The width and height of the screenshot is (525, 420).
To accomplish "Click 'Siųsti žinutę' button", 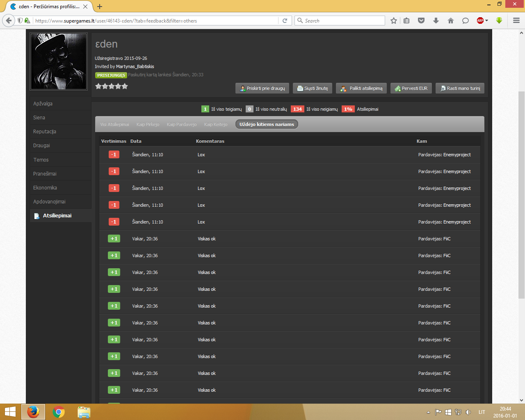I will pos(313,88).
